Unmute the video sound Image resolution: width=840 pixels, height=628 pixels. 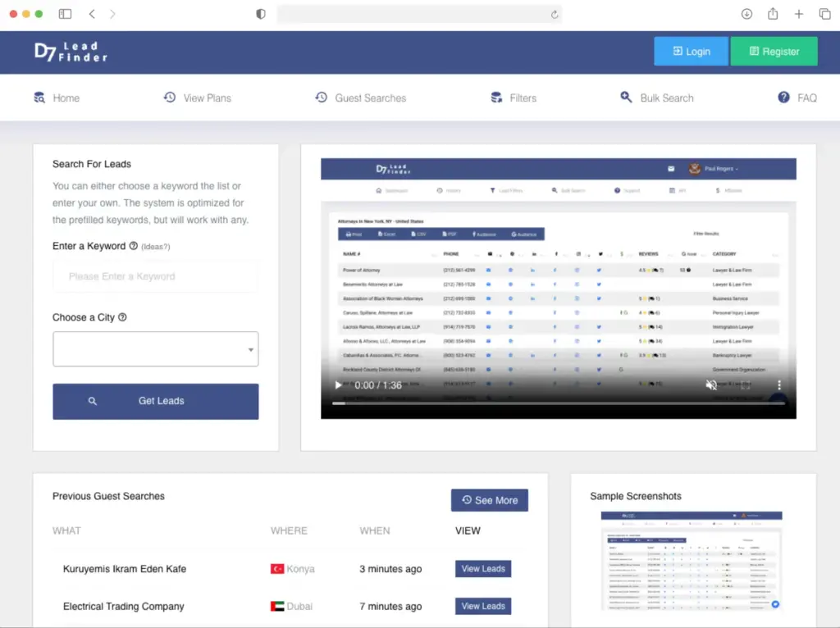tap(711, 385)
